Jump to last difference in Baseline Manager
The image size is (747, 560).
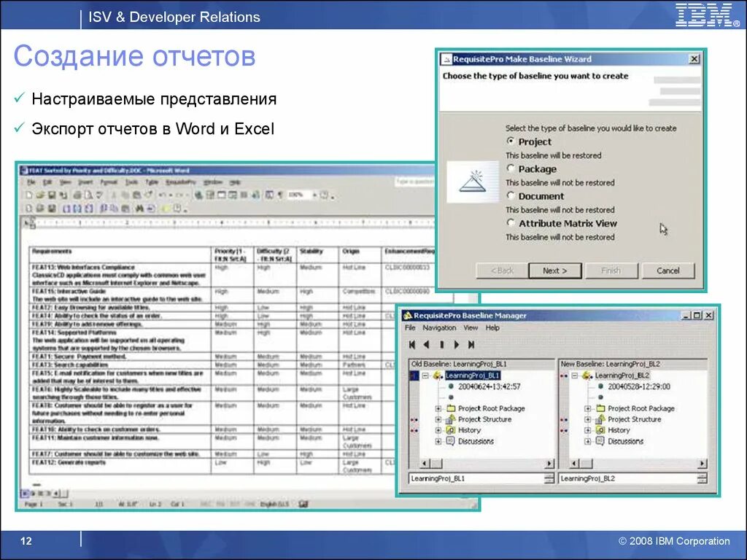point(471,344)
